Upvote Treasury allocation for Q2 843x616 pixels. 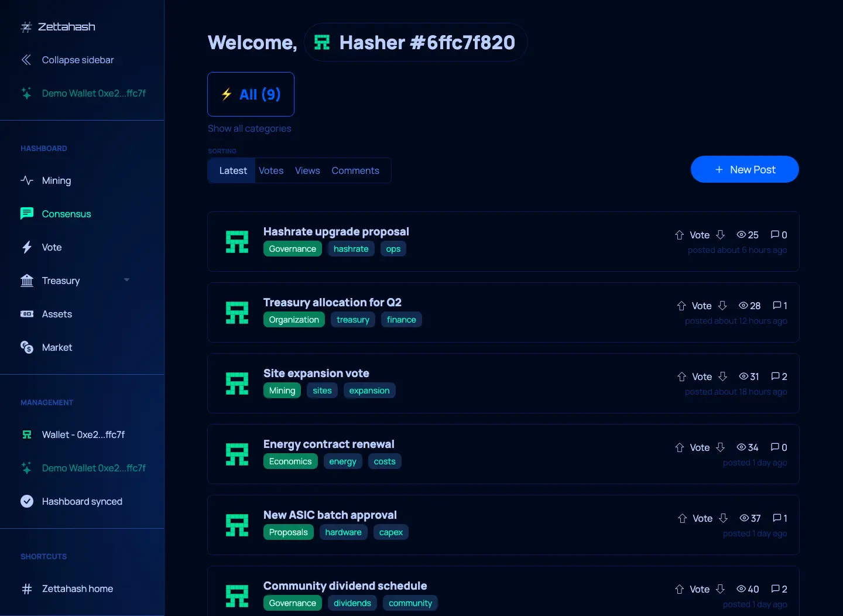pos(681,306)
